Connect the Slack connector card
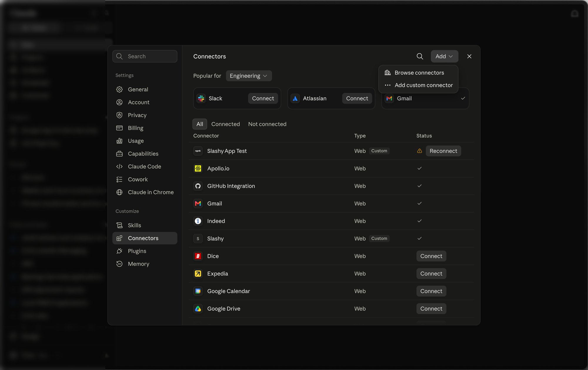 point(263,98)
